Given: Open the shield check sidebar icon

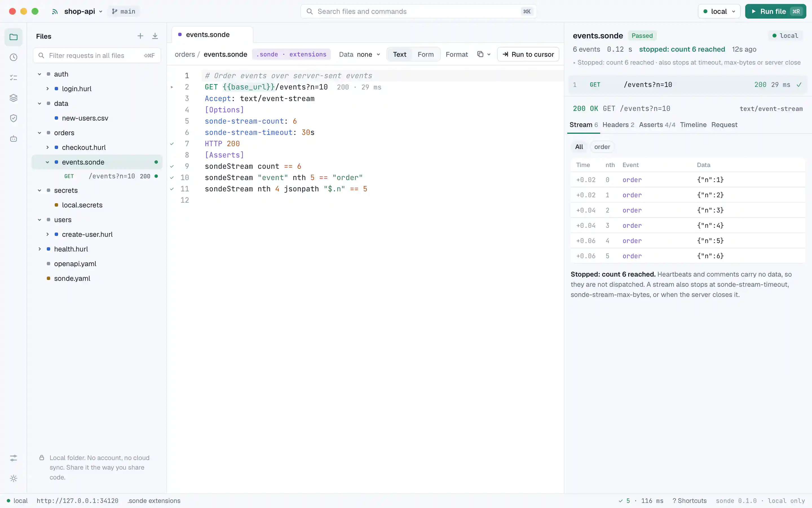Looking at the screenshot, I should click(14, 118).
